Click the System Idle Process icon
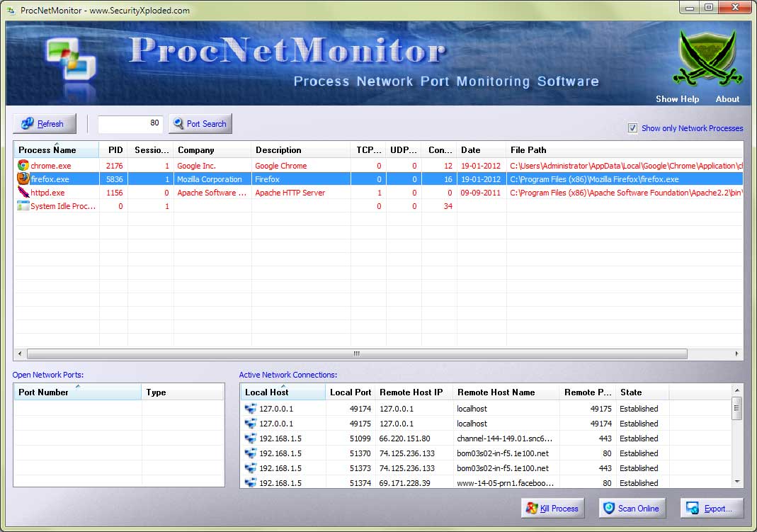The image size is (757, 532). click(23, 206)
